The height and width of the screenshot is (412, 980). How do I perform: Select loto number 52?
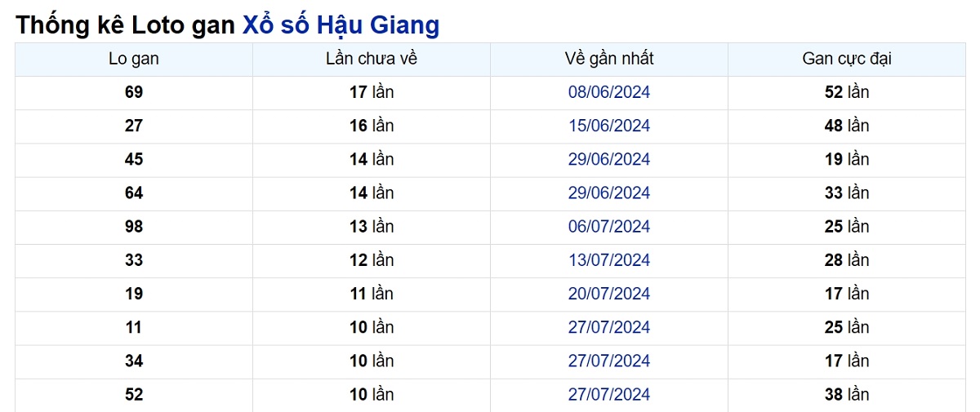134,394
